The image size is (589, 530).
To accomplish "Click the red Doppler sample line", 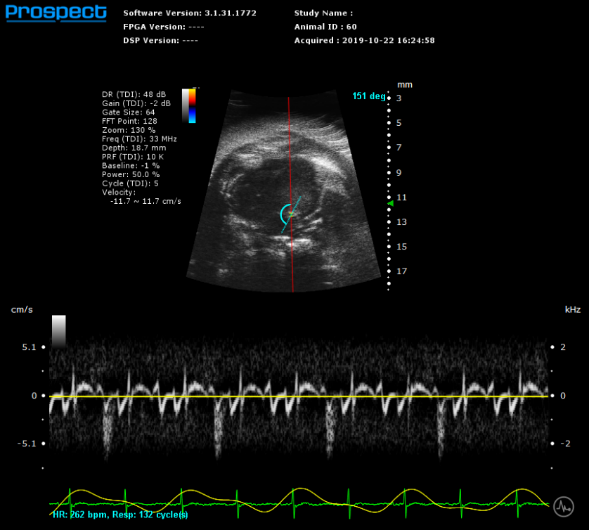I will (x=290, y=194).
